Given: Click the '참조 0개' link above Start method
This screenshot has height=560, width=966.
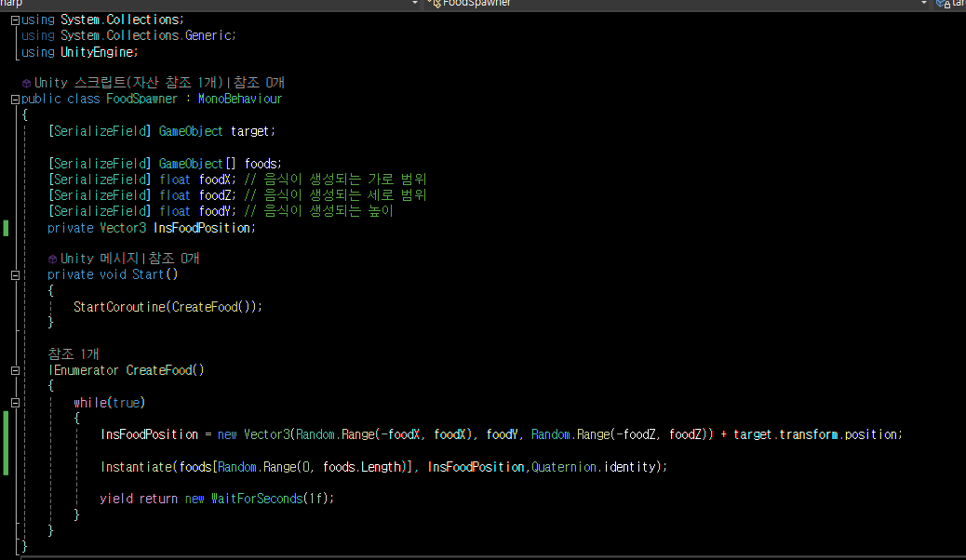Looking at the screenshot, I should 174,259.
